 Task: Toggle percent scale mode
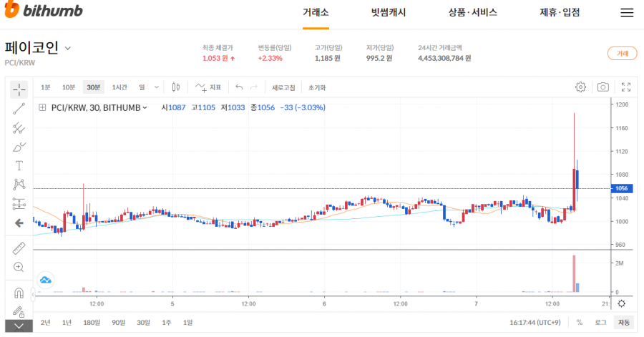pos(580,323)
